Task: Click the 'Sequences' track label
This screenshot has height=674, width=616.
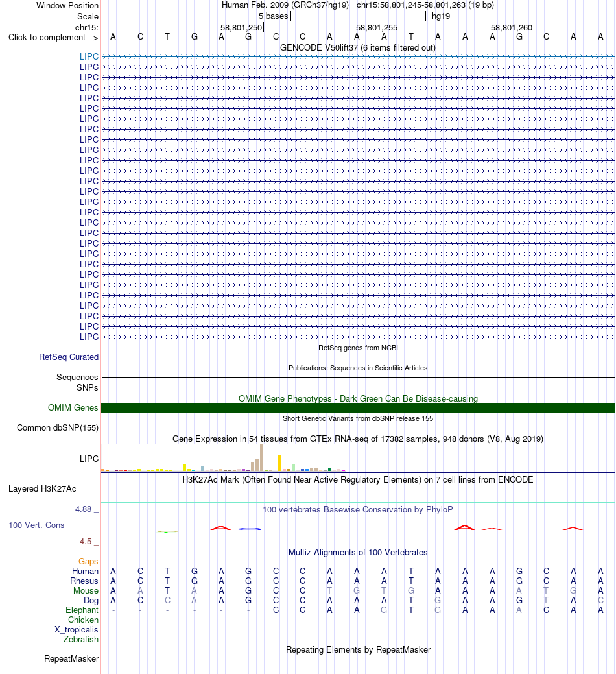Action: tap(77, 378)
